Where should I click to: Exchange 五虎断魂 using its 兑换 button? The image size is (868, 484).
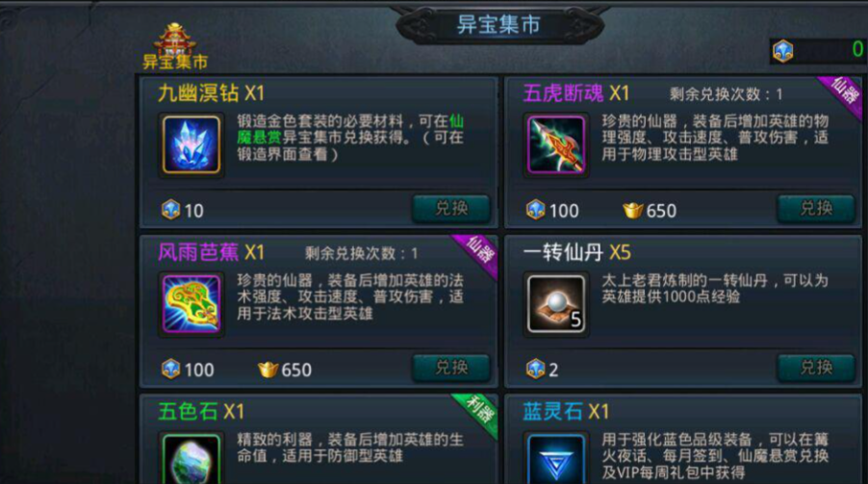816,209
